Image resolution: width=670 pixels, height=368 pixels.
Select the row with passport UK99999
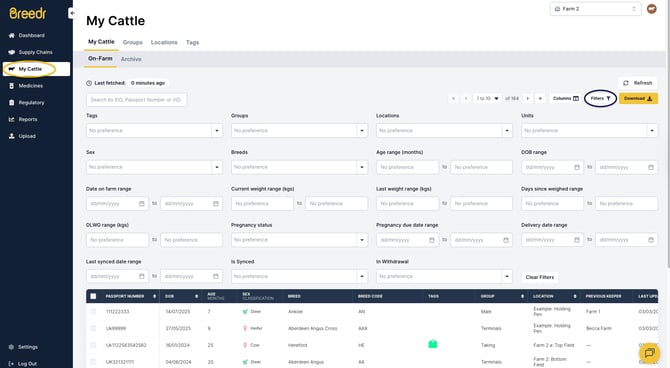(93, 328)
